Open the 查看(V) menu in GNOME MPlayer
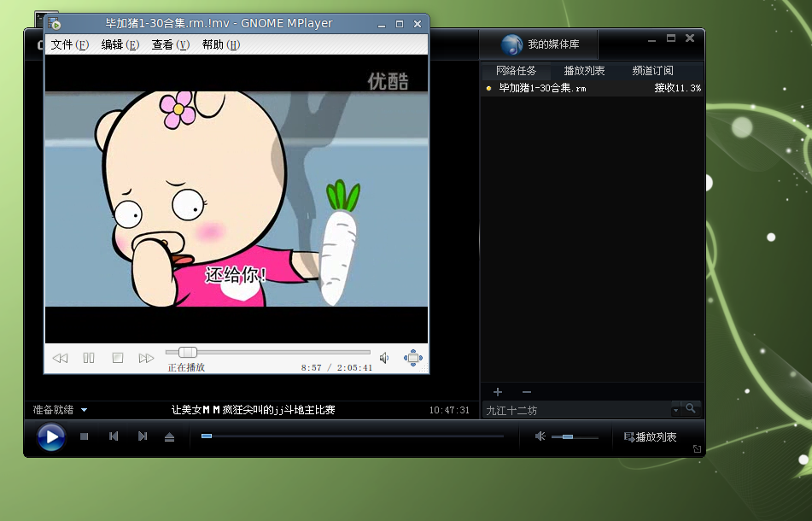 (171, 45)
